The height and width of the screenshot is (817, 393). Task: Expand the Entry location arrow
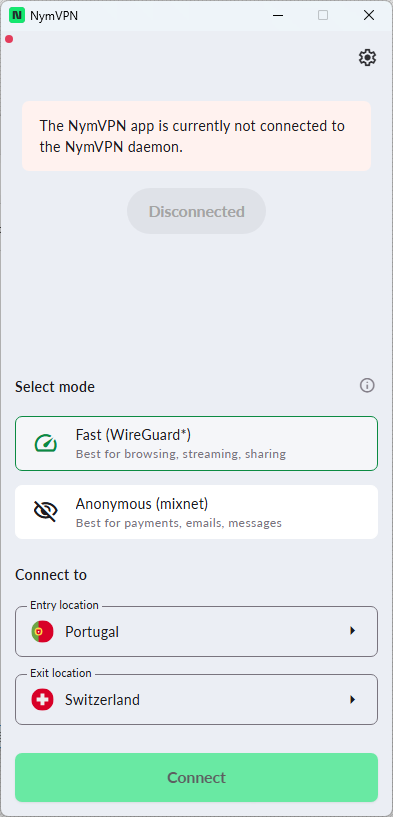(x=353, y=631)
